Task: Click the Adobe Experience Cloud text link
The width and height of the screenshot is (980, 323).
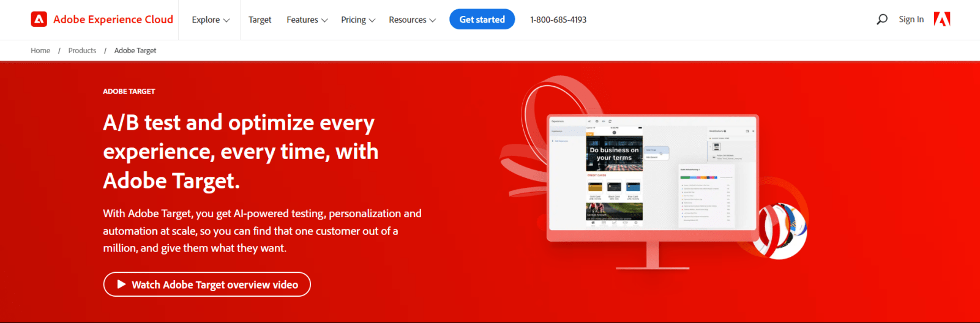Action: (x=113, y=20)
